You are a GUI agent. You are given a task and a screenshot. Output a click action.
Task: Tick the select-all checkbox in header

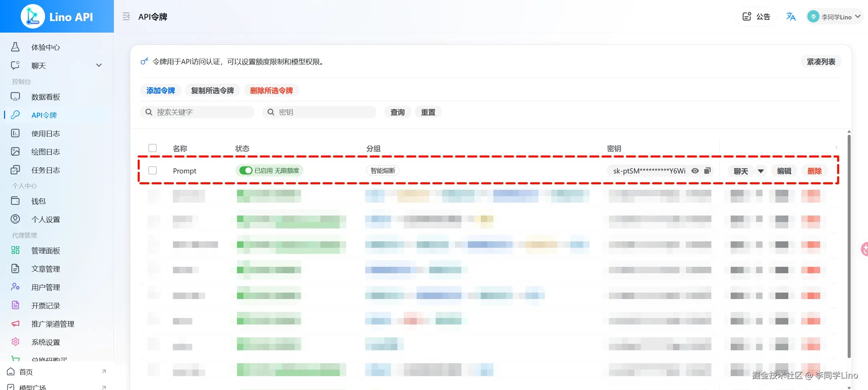point(153,148)
